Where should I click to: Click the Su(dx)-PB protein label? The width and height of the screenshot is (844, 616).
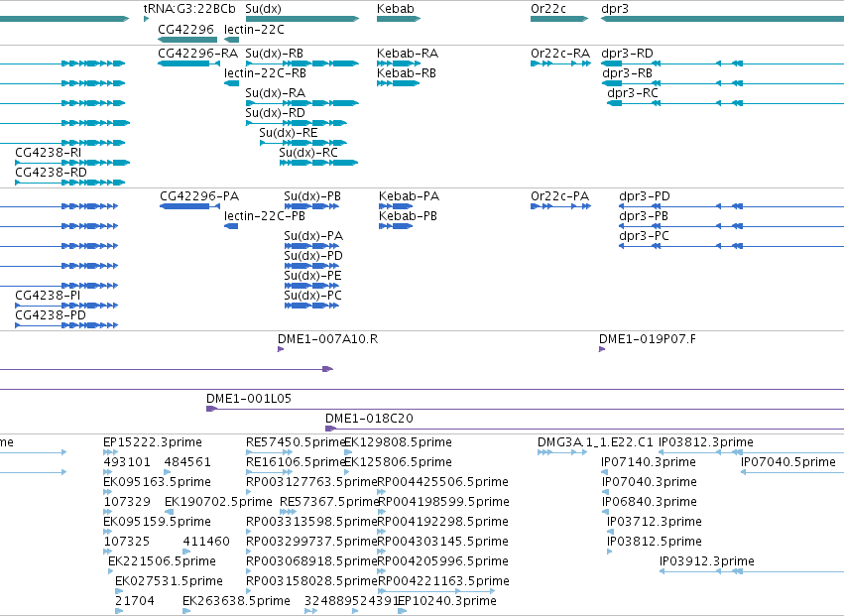(312, 196)
